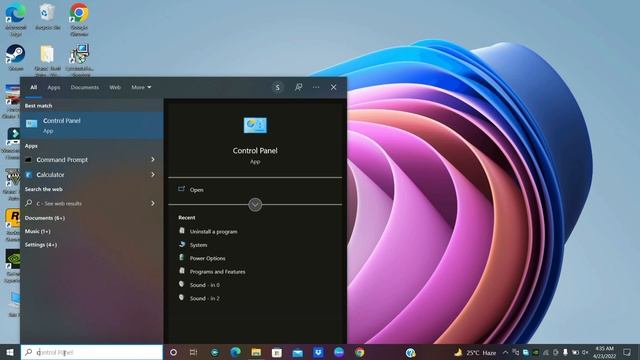Expand the Documents (6+) results group

(45, 218)
